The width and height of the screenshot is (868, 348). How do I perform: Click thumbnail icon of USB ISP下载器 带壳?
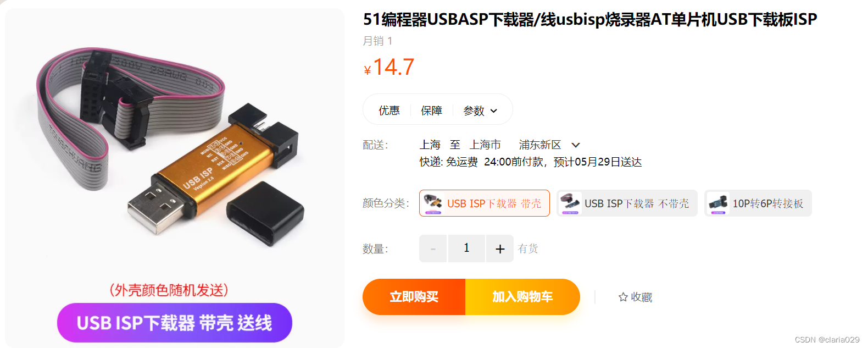tap(433, 203)
